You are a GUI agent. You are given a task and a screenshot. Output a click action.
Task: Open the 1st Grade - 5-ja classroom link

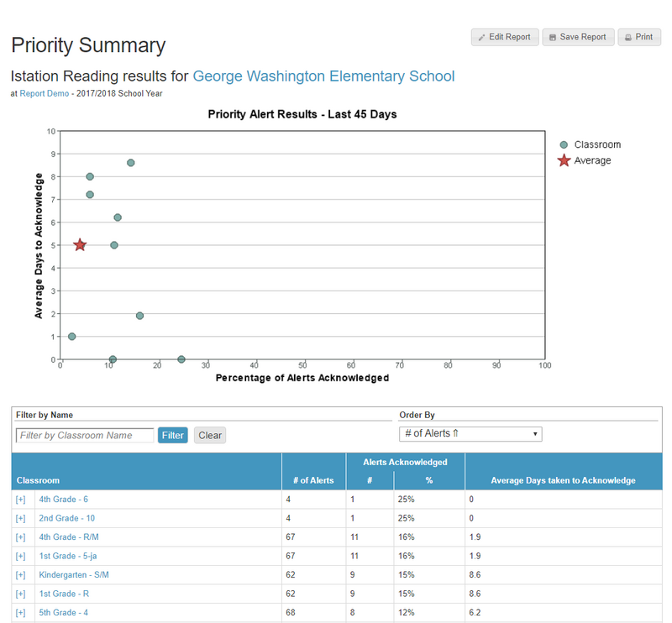click(x=68, y=556)
